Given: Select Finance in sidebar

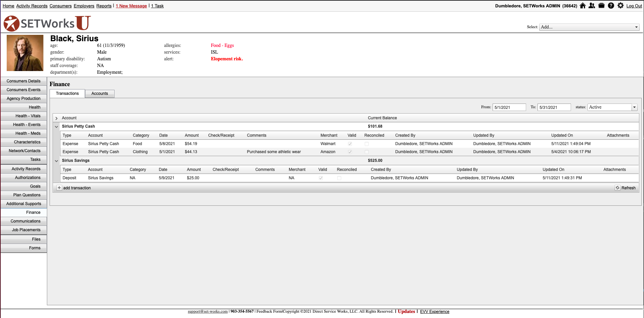Looking at the screenshot, I should tap(24, 212).
